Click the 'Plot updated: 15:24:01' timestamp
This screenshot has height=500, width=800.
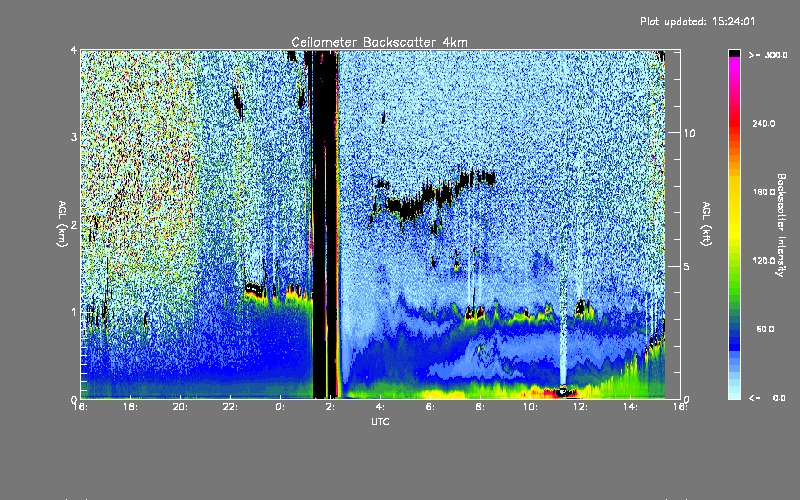point(697,21)
